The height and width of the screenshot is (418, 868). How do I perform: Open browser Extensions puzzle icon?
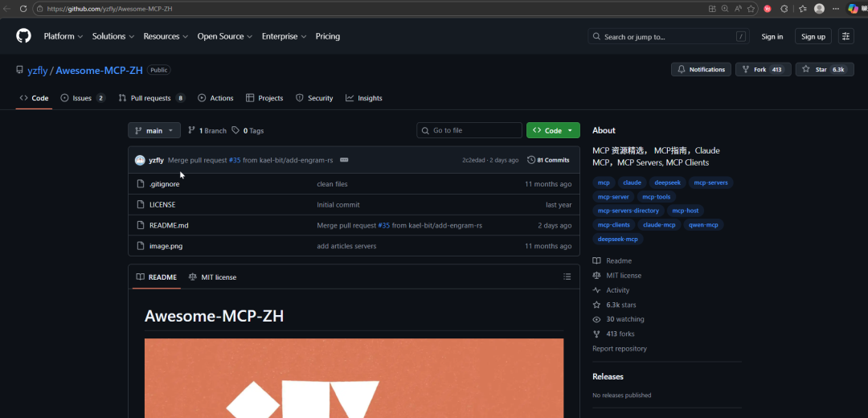[784, 9]
